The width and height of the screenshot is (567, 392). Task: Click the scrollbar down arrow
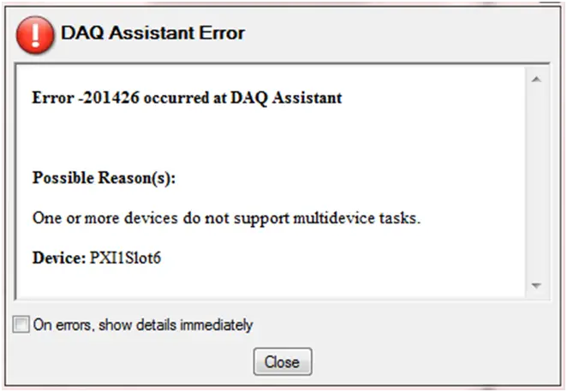point(537,285)
